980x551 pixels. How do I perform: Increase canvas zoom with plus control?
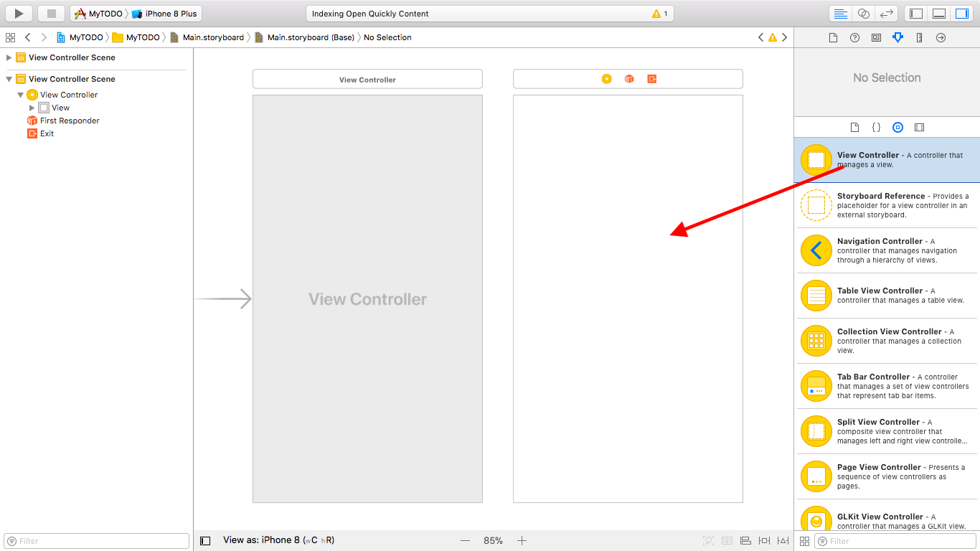(x=522, y=540)
